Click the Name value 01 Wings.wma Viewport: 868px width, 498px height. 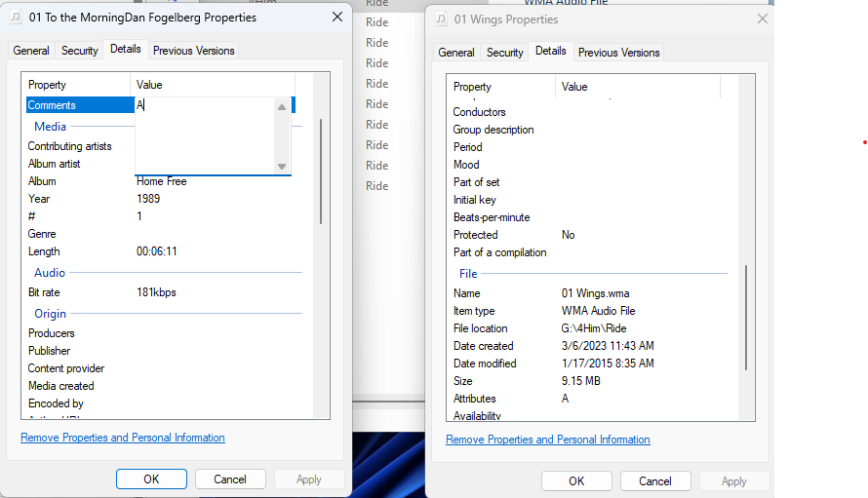pos(596,293)
